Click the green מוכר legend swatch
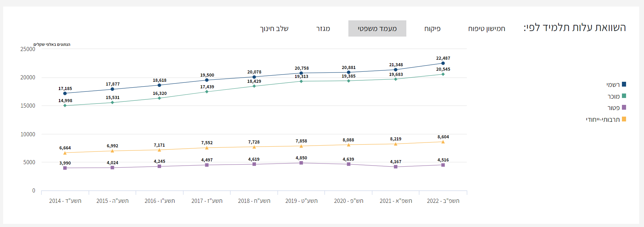This screenshot has height=227, width=644. [624, 96]
